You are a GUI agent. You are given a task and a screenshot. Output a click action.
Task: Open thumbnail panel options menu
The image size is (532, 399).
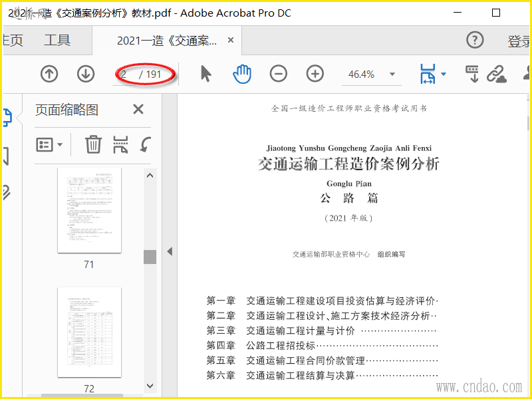(x=49, y=145)
